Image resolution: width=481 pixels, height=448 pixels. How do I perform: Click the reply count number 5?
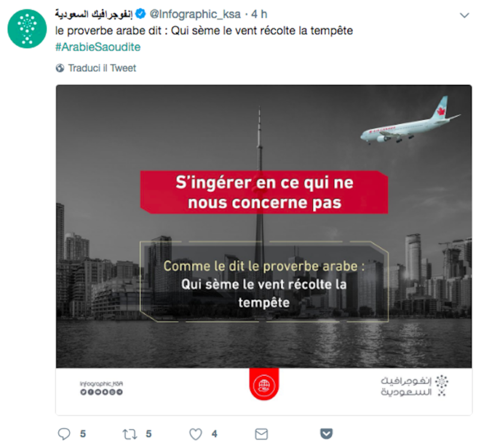tap(83, 434)
